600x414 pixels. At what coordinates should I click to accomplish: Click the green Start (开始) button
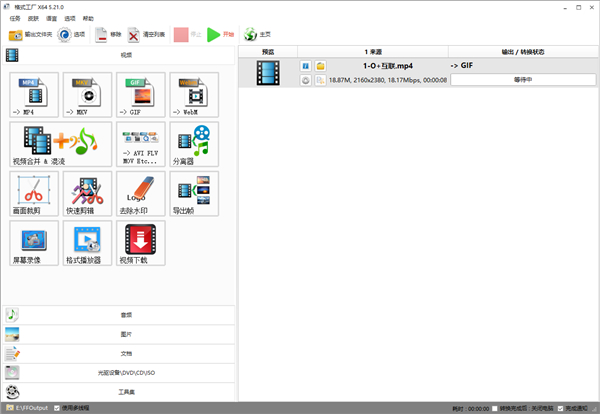click(221, 34)
